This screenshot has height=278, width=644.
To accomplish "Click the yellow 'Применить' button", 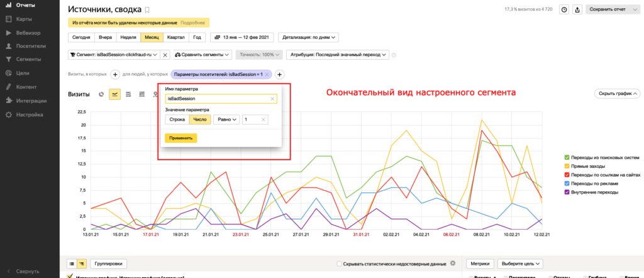I will 180,138.
